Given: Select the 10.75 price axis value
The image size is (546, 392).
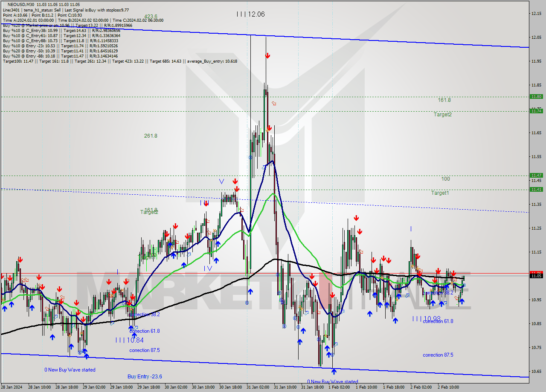Looking at the screenshot, I should click(x=536, y=348).
